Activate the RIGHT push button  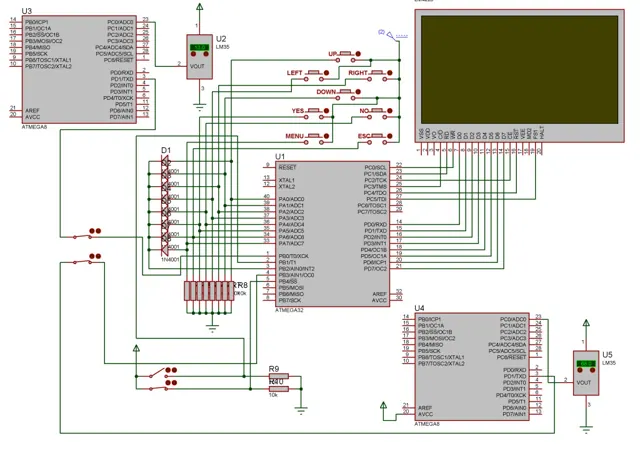[377, 73]
